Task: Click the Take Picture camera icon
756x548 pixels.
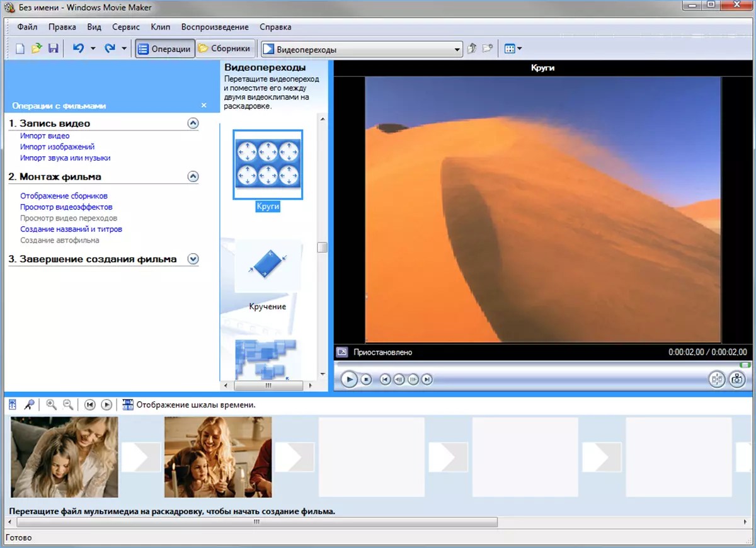Action: click(x=736, y=379)
